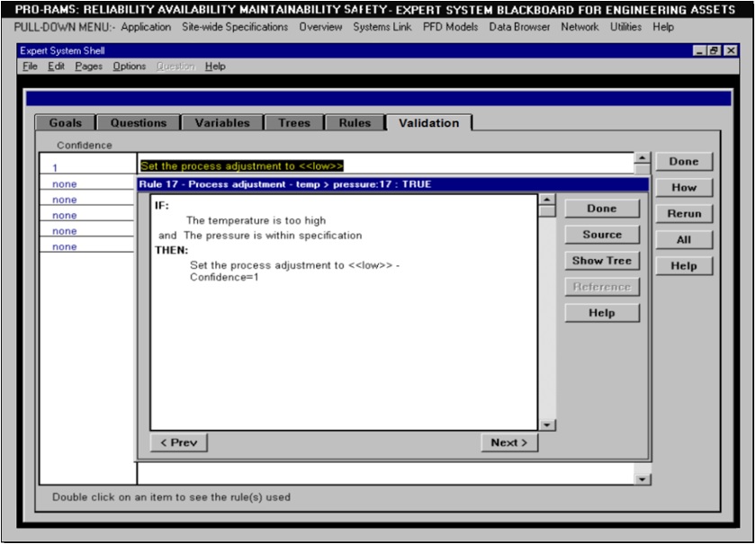Open the Utilities menu
Image resolution: width=756 pixels, height=544 pixels.
[625, 27]
